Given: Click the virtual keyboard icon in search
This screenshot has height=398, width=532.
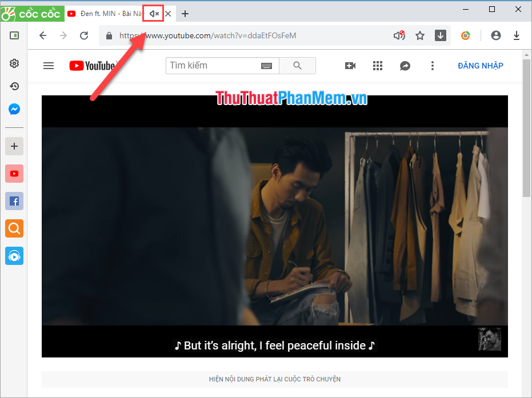Looking at the screenshot, I should point(266,66).
